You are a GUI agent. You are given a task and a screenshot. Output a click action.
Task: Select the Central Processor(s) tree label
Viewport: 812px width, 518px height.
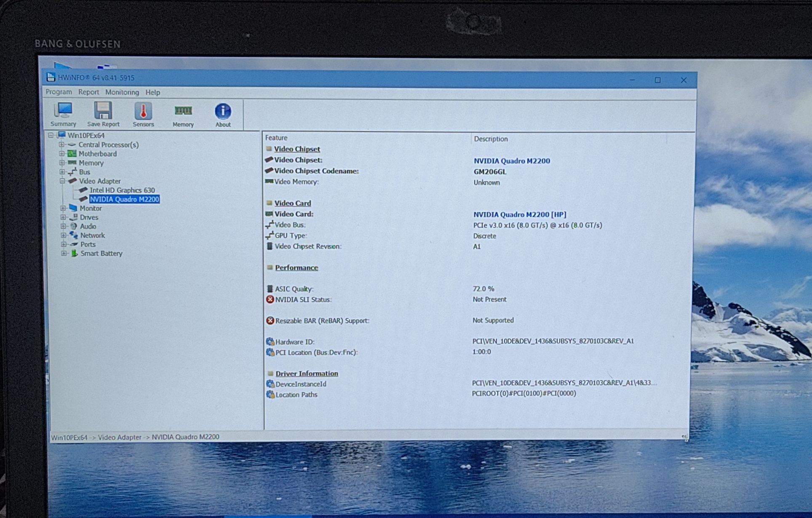[109, 145]
